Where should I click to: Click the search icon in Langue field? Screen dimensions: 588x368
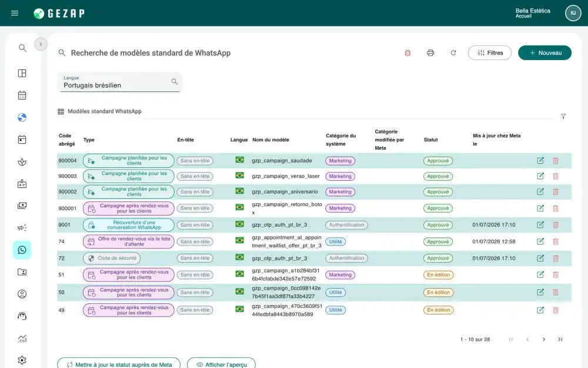click(175, 82)
